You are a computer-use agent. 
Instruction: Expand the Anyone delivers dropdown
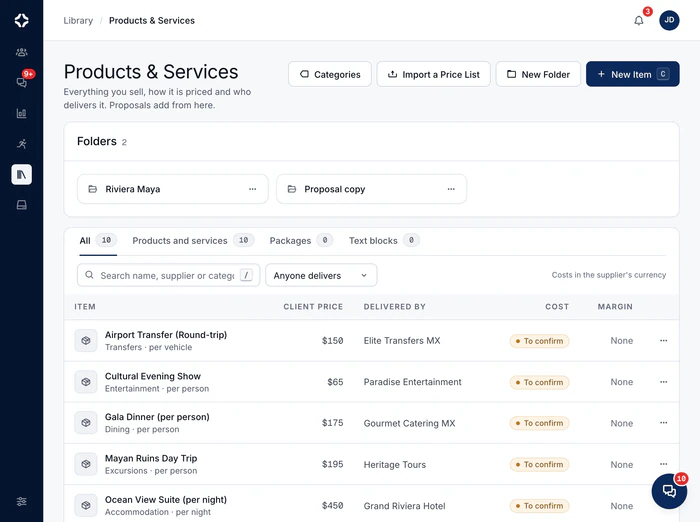pyautogui.click(x=321, y=276)
